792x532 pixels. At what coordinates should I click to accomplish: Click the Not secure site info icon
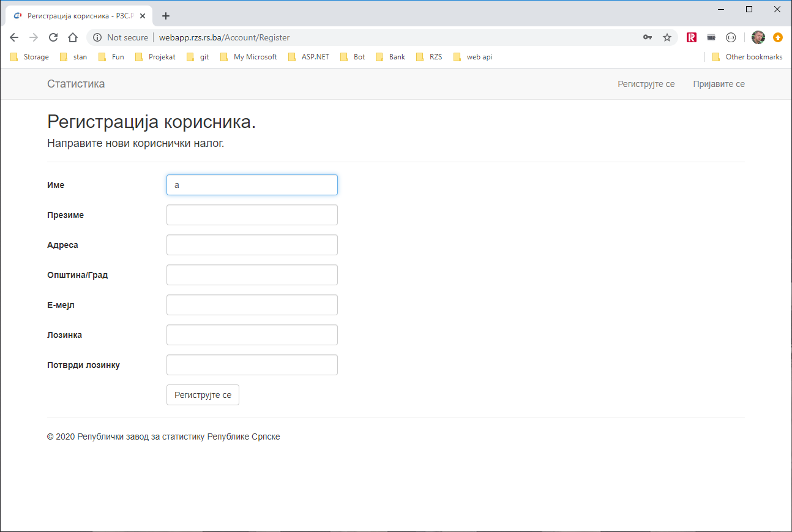(97, 37)
